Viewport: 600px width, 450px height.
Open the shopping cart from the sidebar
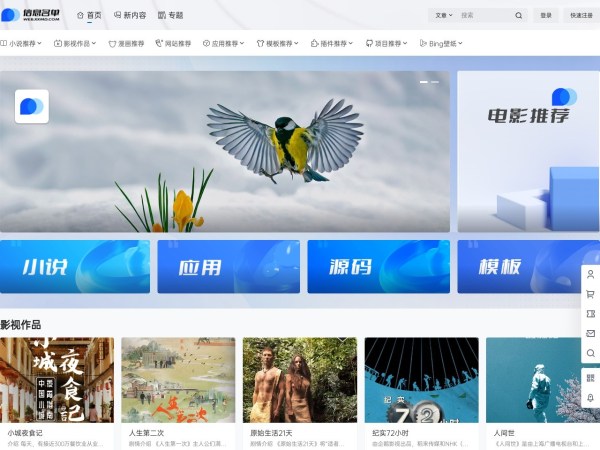pyautogui.click(x=591, y=294)
